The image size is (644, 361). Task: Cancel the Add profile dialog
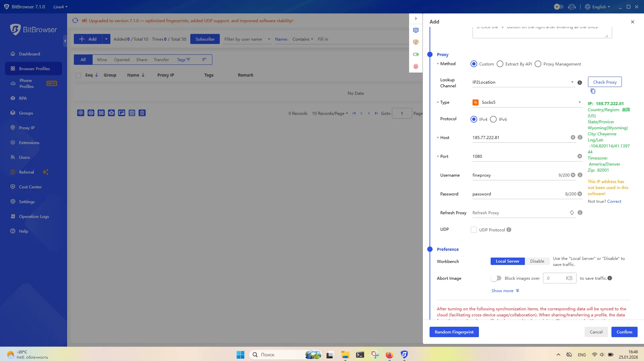(596, 332)
